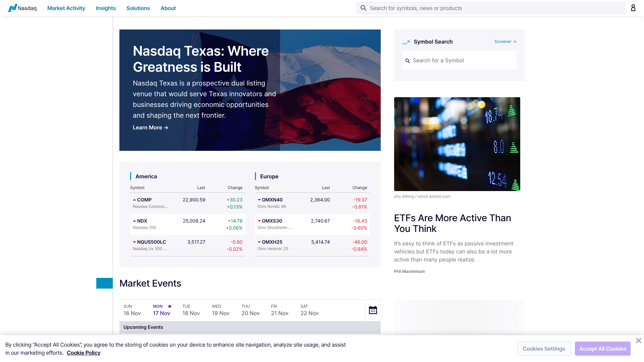Select the FRI 21 Nov date tab
The height and width of the screenshot is (362, 644).
coord(280,310)
